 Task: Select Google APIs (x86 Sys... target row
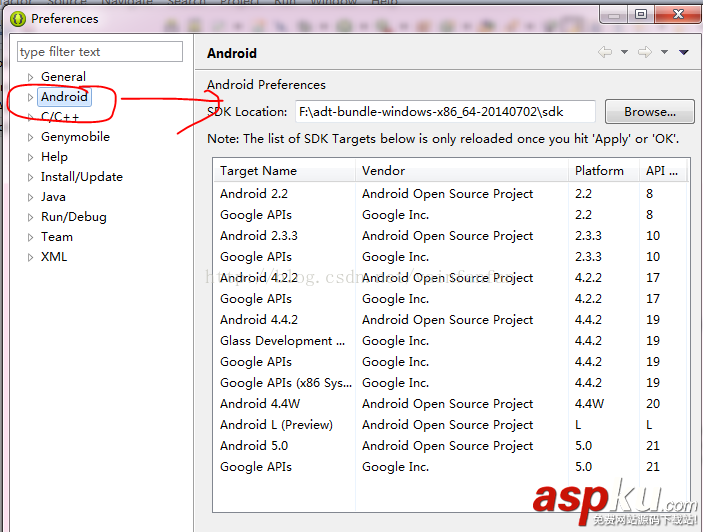point(451,383)
